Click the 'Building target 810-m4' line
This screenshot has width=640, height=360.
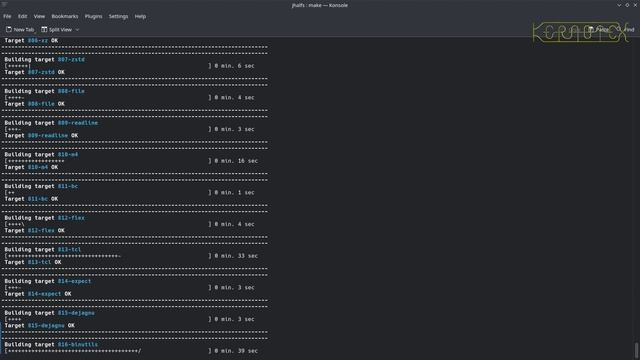click(41, 154)
